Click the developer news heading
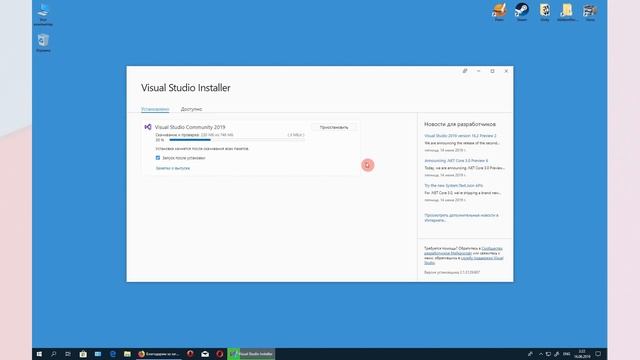The width and height of the screenshot is (640, 360). point(460,124)
